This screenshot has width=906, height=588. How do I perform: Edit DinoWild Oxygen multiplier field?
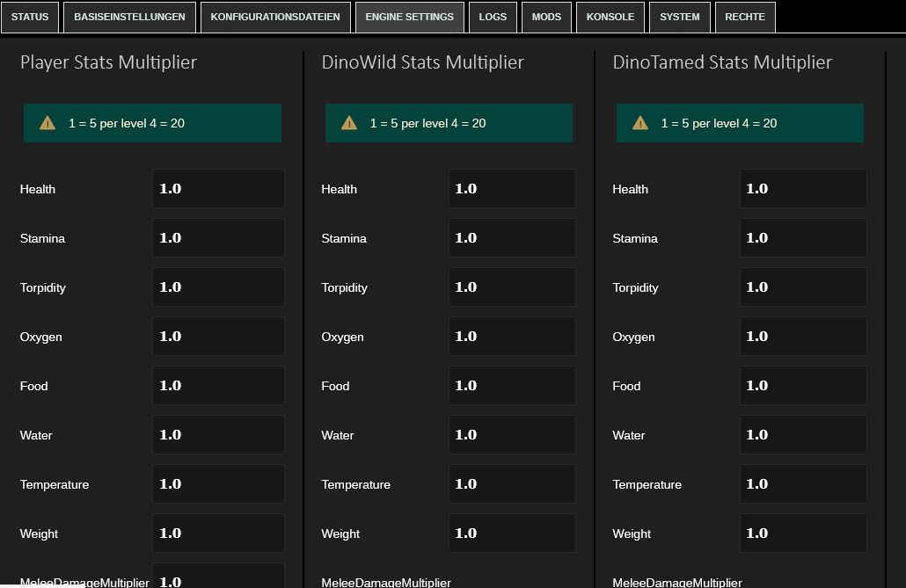(x=512, y=336)
